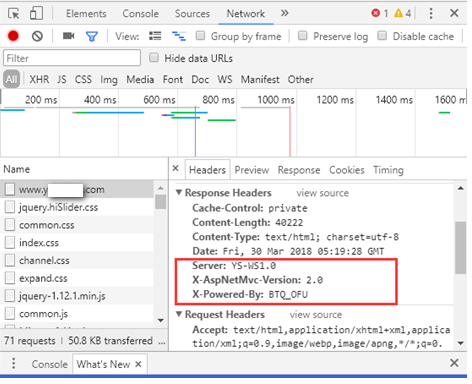Image resolution: width=472 pixels, height=384 pixels.
Task: Select the Network tab
Action: [246, 14]
